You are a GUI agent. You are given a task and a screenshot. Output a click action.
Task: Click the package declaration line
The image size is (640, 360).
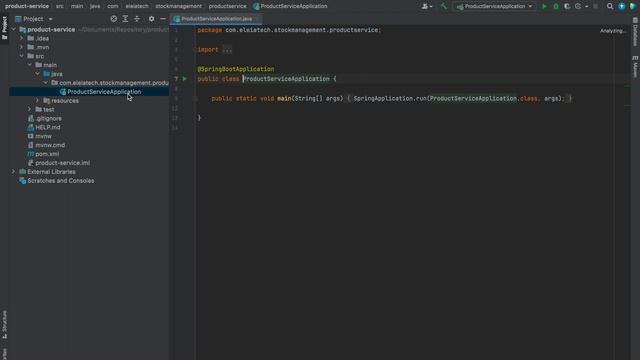point(289,30)
